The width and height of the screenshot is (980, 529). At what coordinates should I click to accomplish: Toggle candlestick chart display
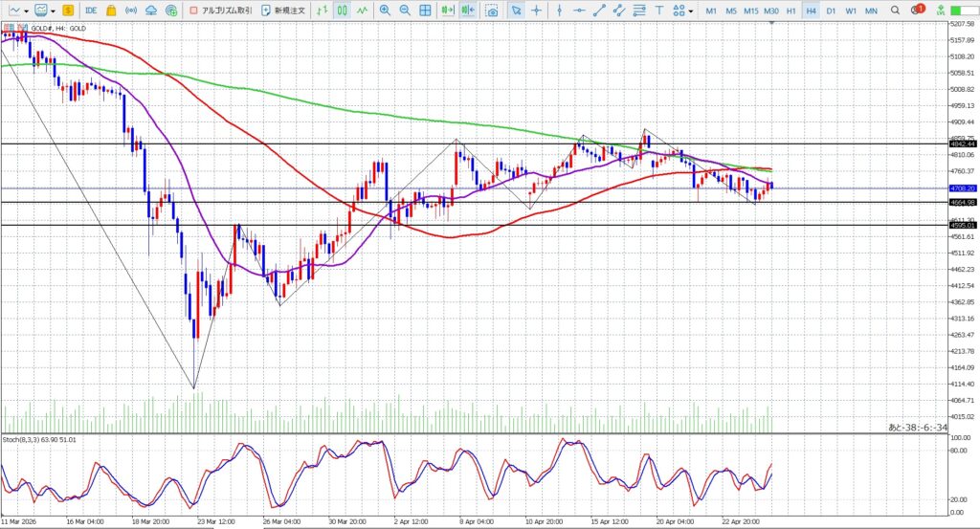pos(342,11)
